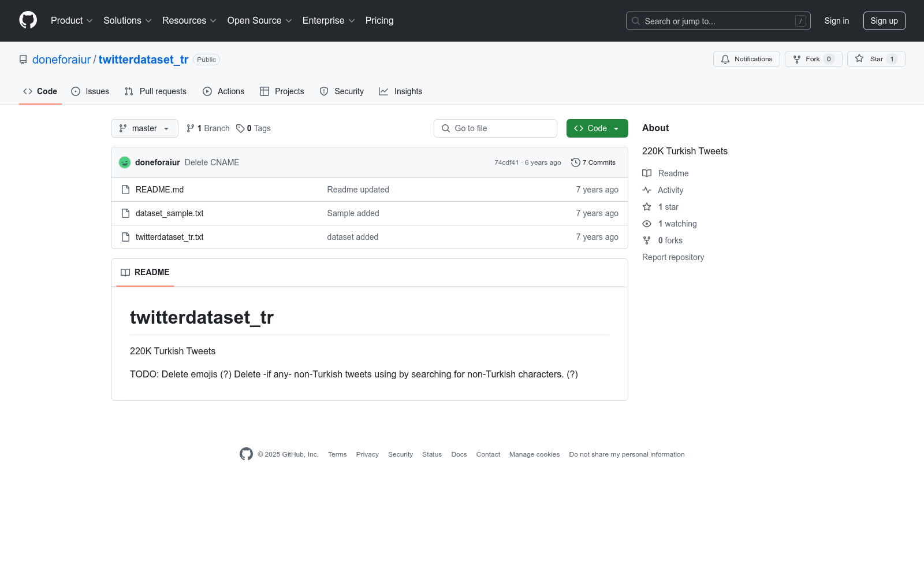Open commit hash 74cdf41
Viewport: 924px width, 578px height.
click(x=506, y=162)
